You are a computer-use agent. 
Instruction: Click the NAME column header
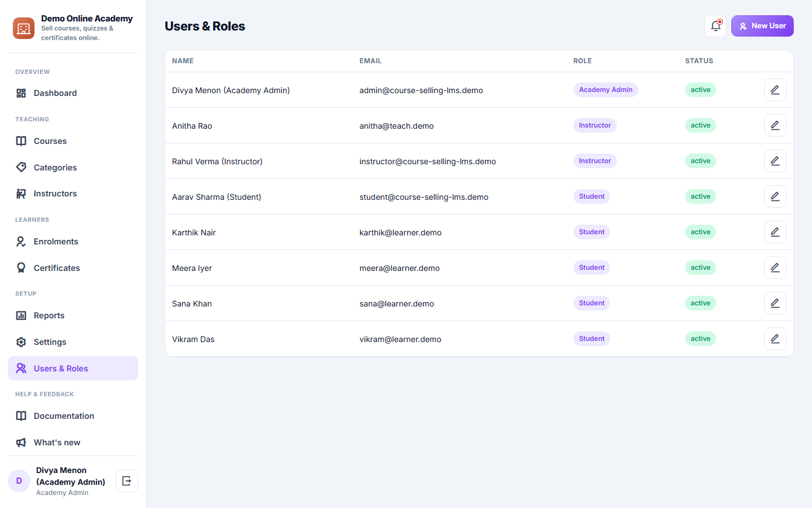tap(183, 61)
